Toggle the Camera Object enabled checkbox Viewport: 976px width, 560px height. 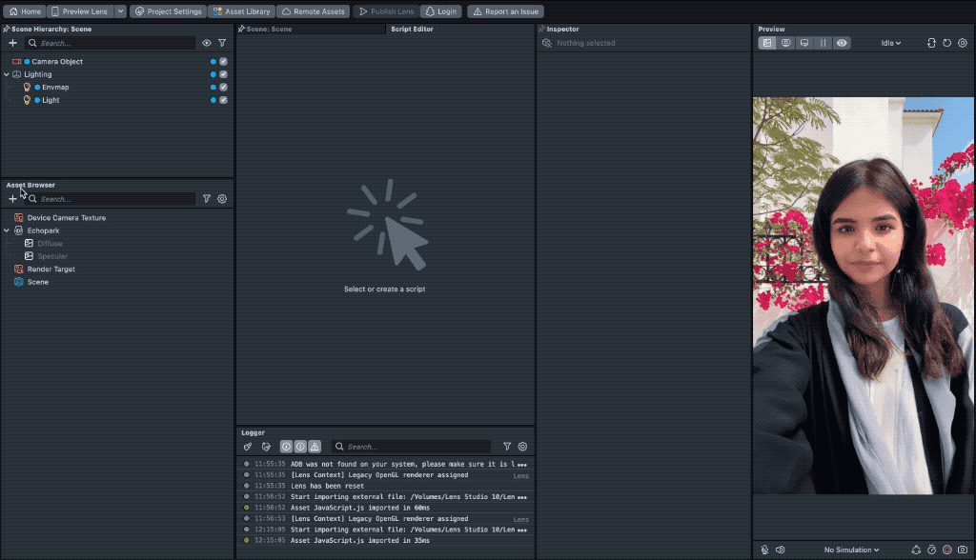pos(223,61)
